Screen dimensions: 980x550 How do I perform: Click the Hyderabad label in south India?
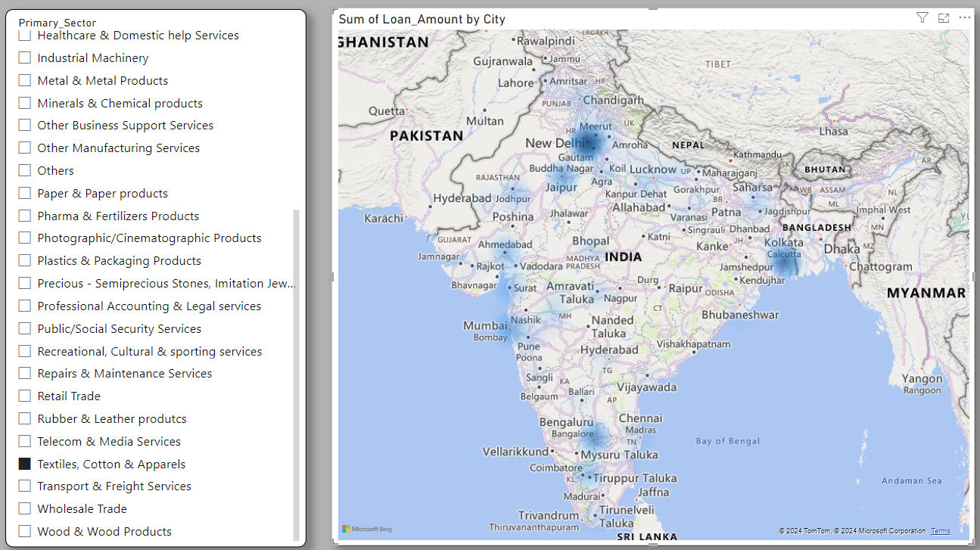[609, 350]
